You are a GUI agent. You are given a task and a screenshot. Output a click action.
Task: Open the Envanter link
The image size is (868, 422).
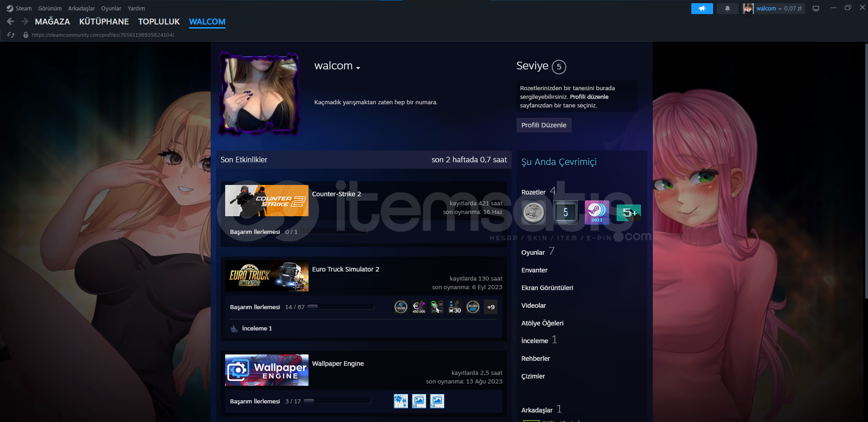(535, 270)
